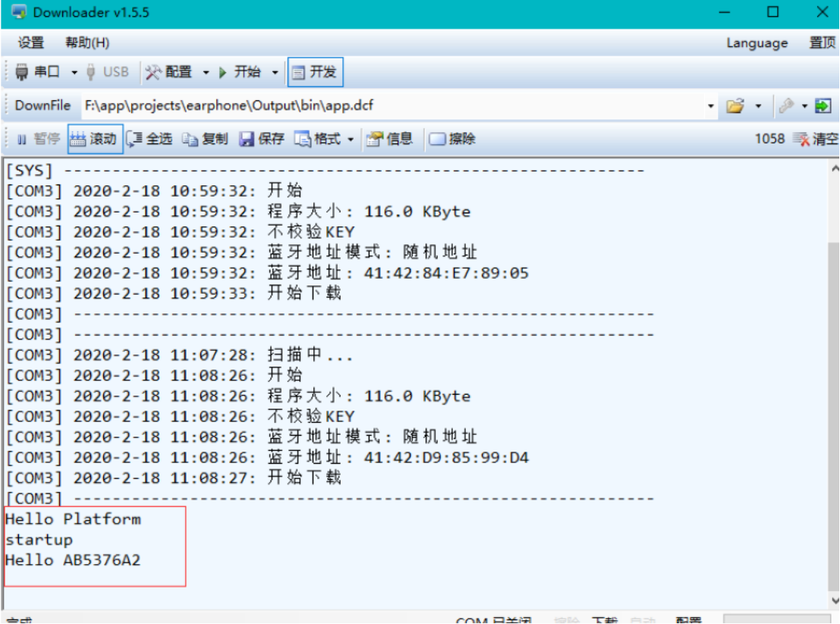Save the log with 保存
This screenshot has height=624, width=840.
pos(262,140)
